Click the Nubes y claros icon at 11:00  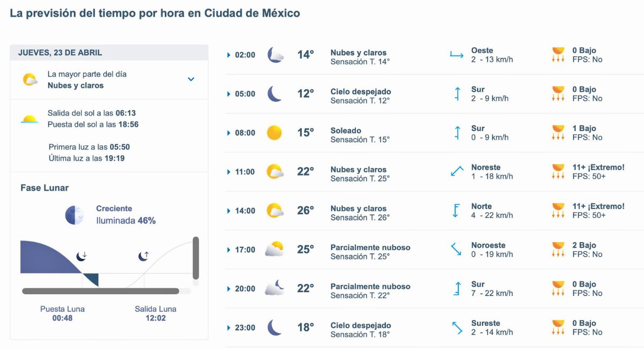click(275, 171)
